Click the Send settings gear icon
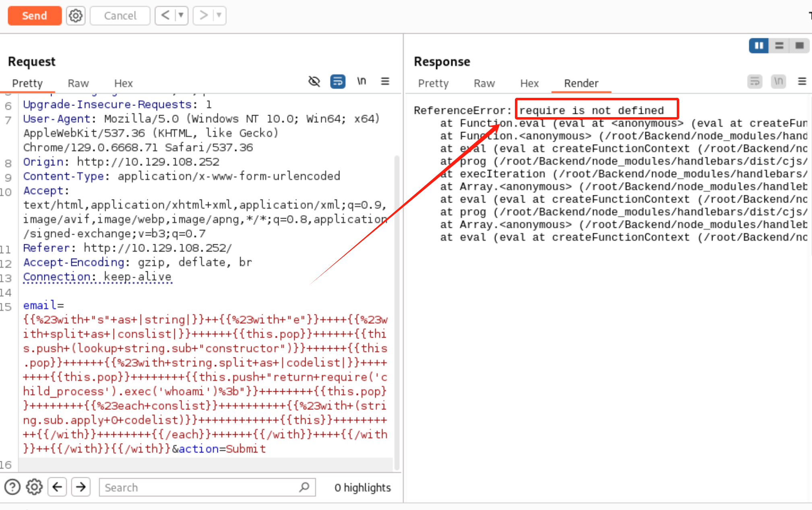This screenshot has height=510, width=812. tap(76, 16)
